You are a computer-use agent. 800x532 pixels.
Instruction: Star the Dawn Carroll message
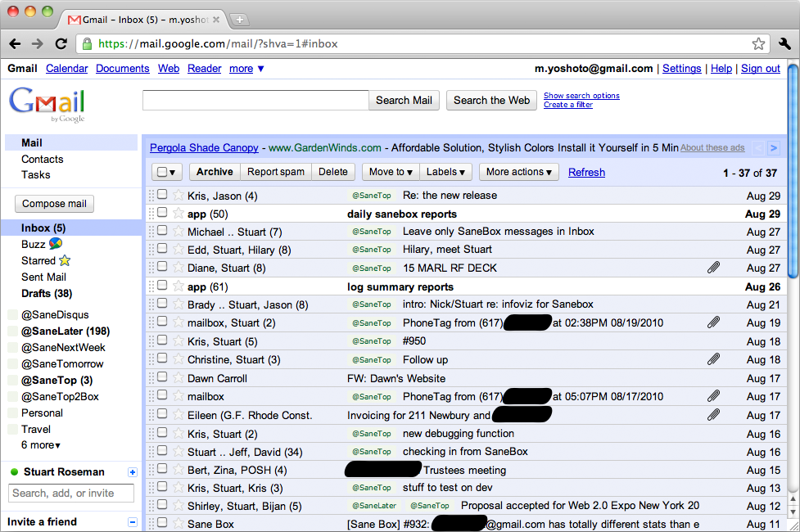(x=178, y=378)
